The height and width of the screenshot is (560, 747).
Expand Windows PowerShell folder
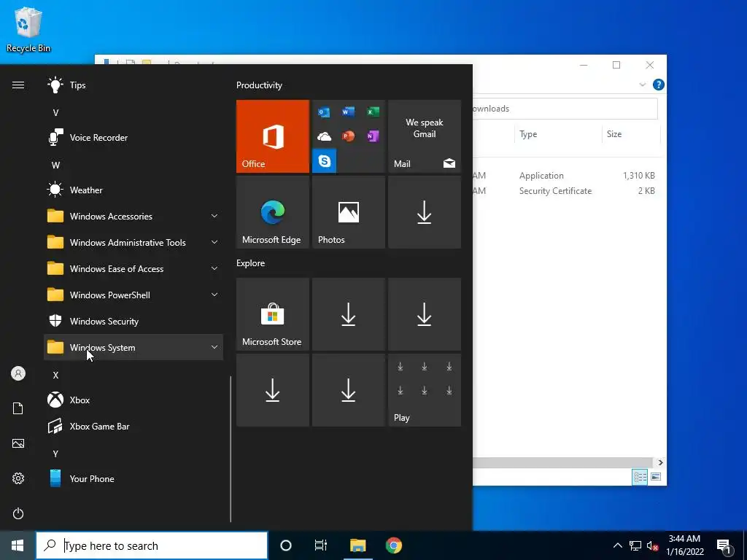[x=133, y=295]
